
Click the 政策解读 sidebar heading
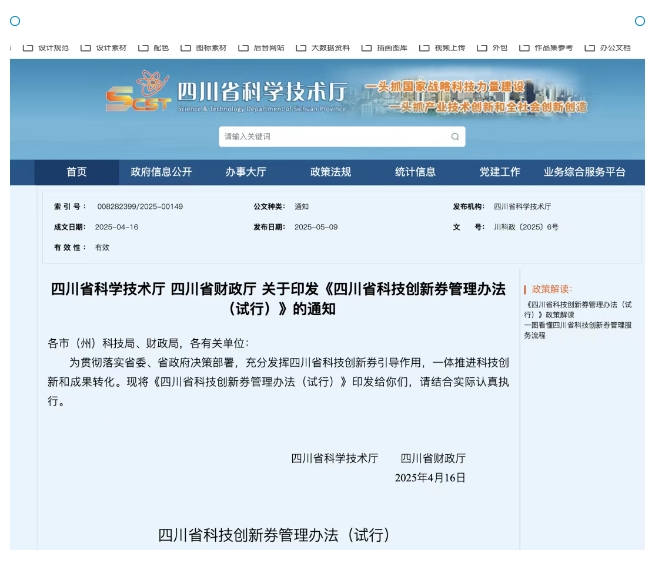point(552,289)
